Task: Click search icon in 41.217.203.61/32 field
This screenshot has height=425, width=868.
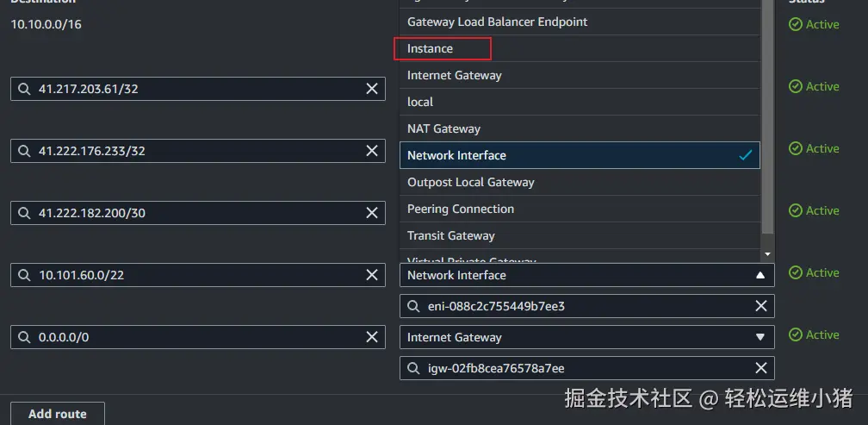Action: [25, 89]
